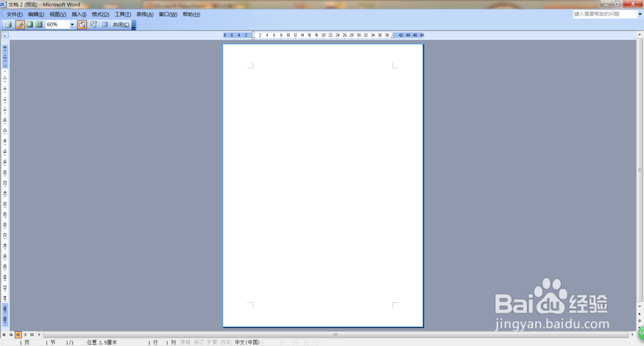This screenshot has width=644, height=346.
Task: Click the Print icon in preview toolbar
Action: (8, 24)
